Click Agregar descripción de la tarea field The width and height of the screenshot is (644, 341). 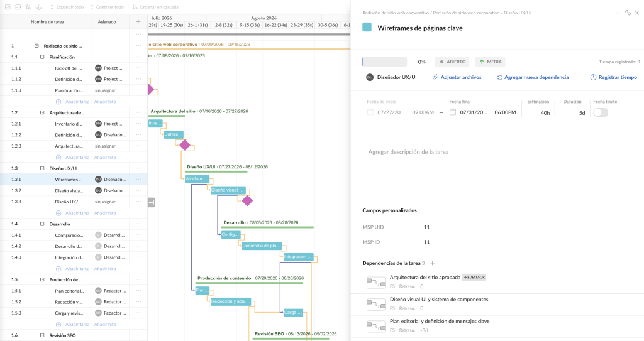click(408, 152)
